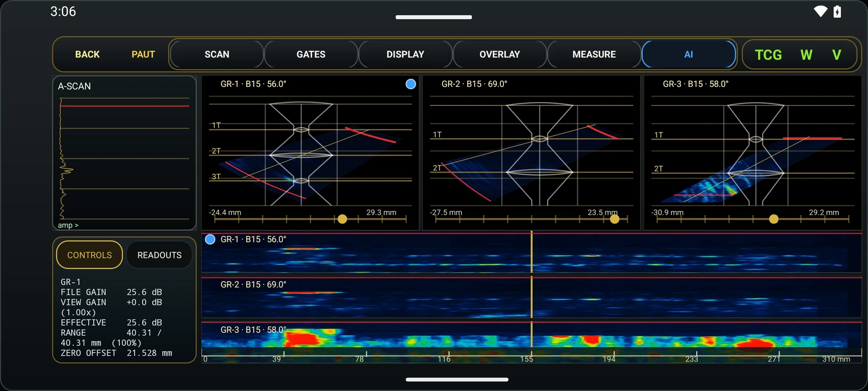
Task: Check the battery charging icon
Action: [837, 11]
